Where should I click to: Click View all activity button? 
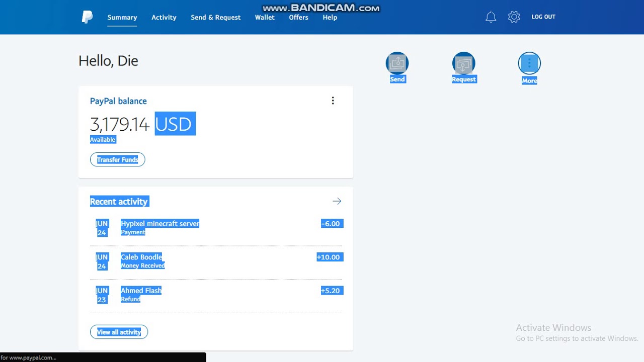[119, 332]
